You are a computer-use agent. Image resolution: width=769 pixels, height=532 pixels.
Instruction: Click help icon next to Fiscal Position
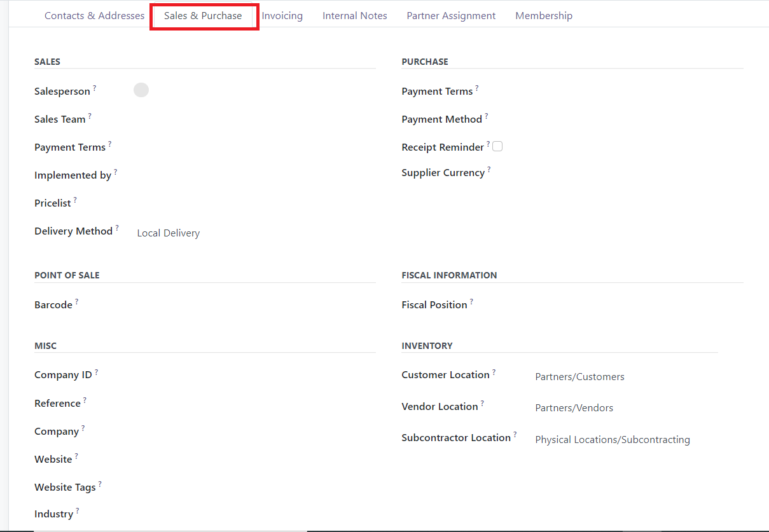pos(471,302)
